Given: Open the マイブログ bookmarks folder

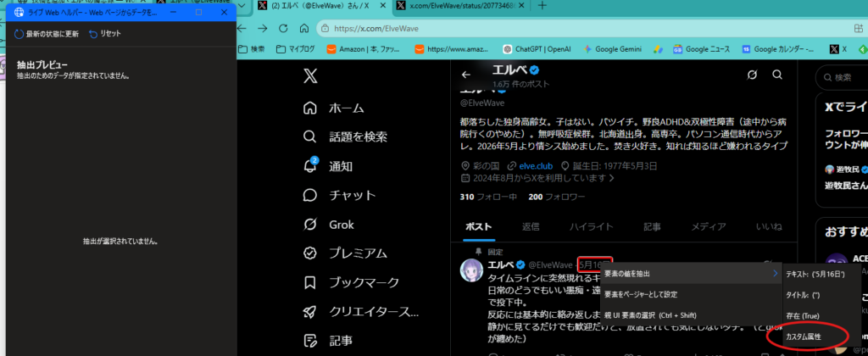Looking at the screenshot, I should [296, 48].
